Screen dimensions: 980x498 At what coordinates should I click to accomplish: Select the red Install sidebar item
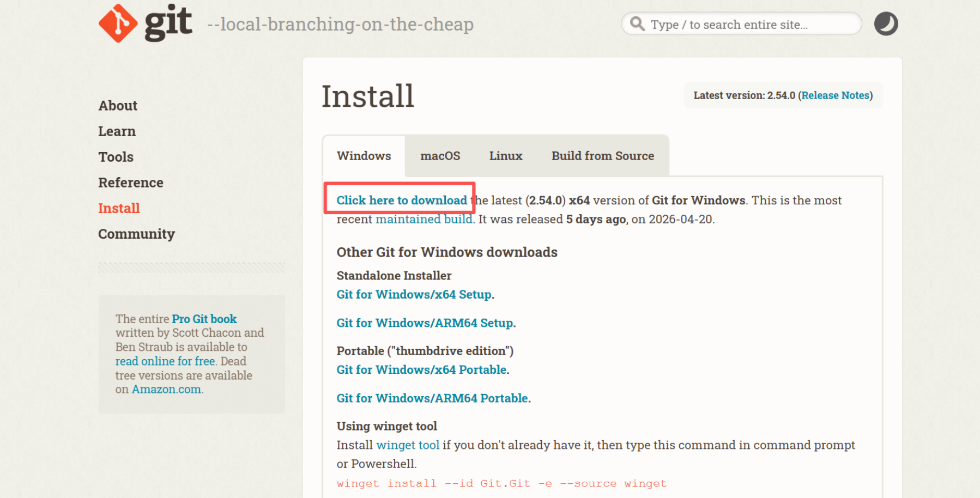pyautogui.click(x=119, y=208)
